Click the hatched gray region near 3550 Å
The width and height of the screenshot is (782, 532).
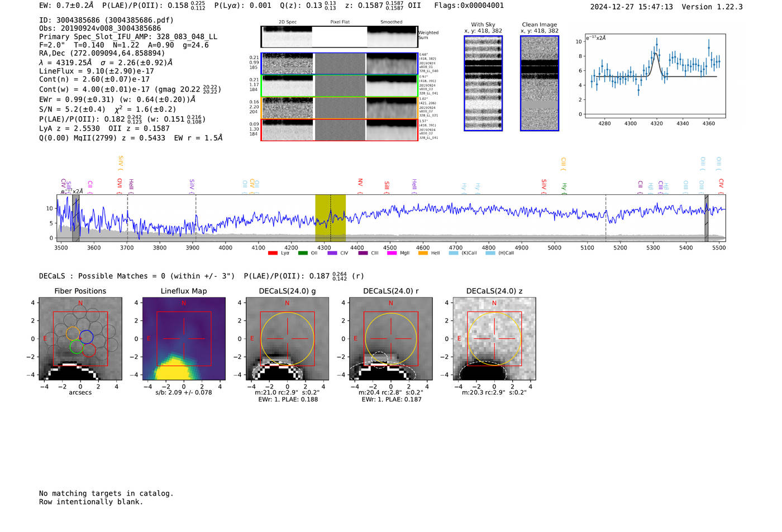[76, 218]
